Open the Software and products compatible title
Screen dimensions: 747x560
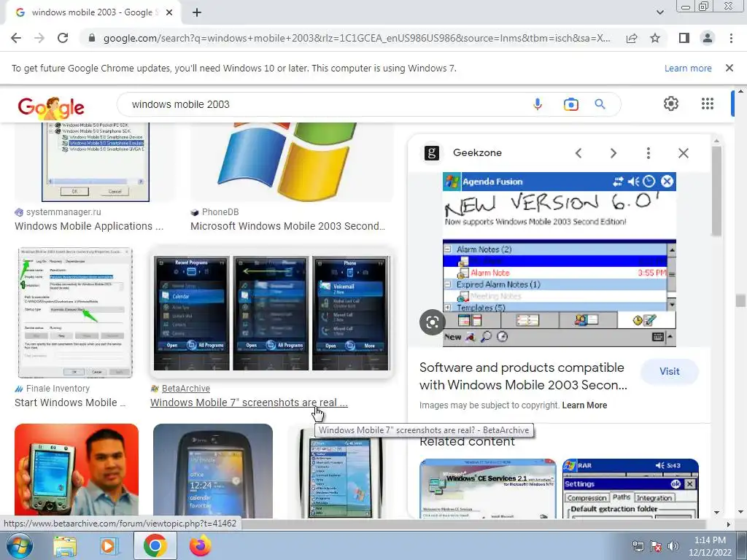point(523,376)
